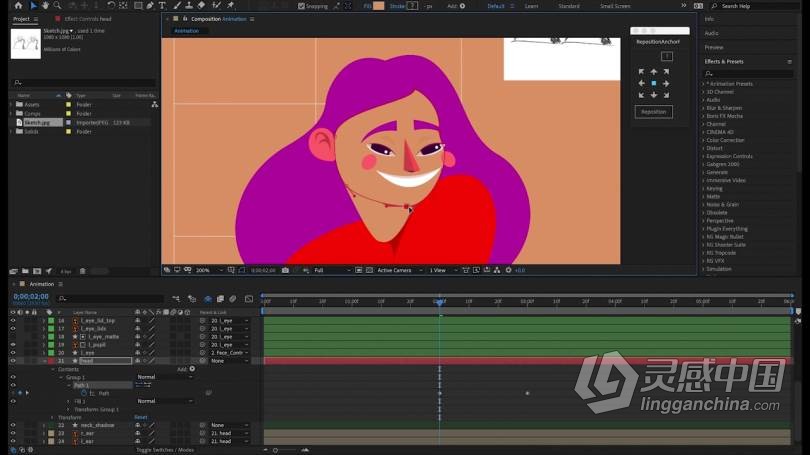
Task: Select the Small Screen workspace
Action: tap(615, 6)
